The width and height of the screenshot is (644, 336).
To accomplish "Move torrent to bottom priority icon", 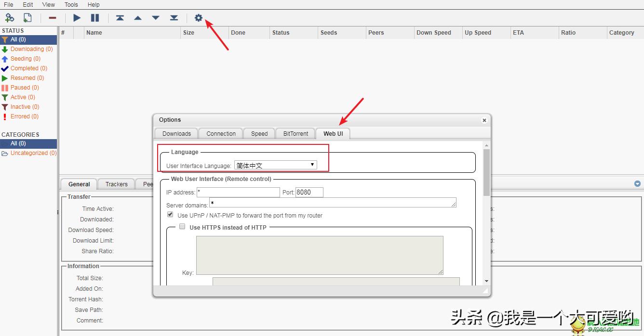I will pos(174,17).
